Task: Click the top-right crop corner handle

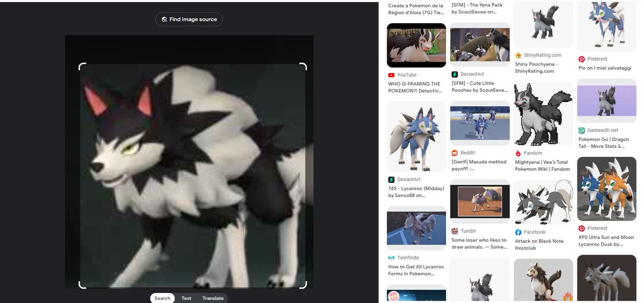Action: 304,66
